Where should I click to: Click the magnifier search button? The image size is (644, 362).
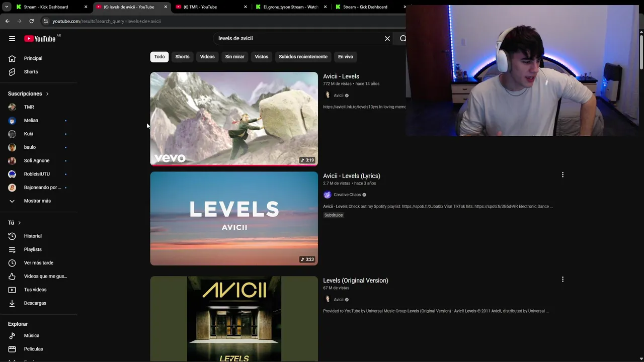[x=403, y=38]
